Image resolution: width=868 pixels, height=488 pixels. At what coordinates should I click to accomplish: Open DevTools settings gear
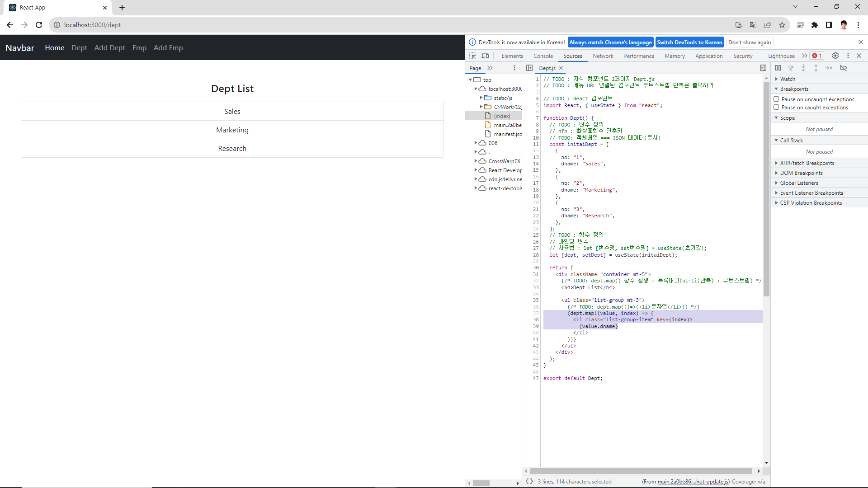835,56
